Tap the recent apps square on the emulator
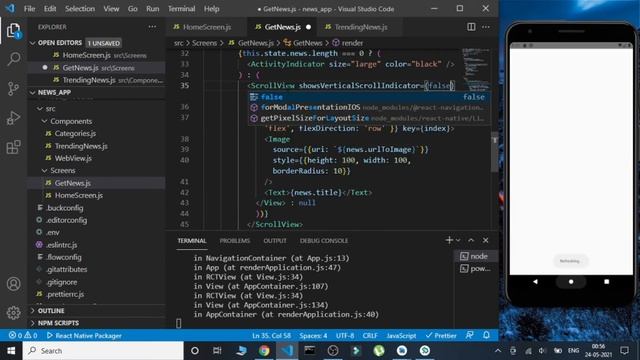Image resolution: width=640 pixels, height=360 pixels. click(607, 282)
